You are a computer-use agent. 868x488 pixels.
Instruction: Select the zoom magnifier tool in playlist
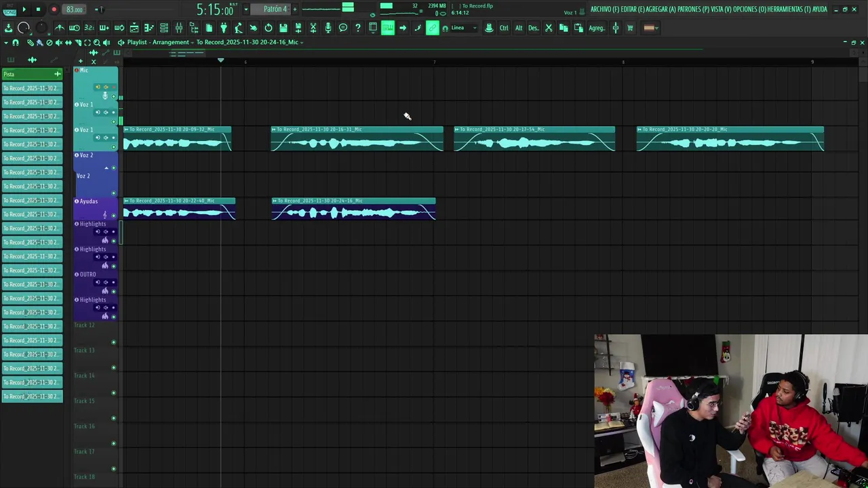(x=97, y=43)
